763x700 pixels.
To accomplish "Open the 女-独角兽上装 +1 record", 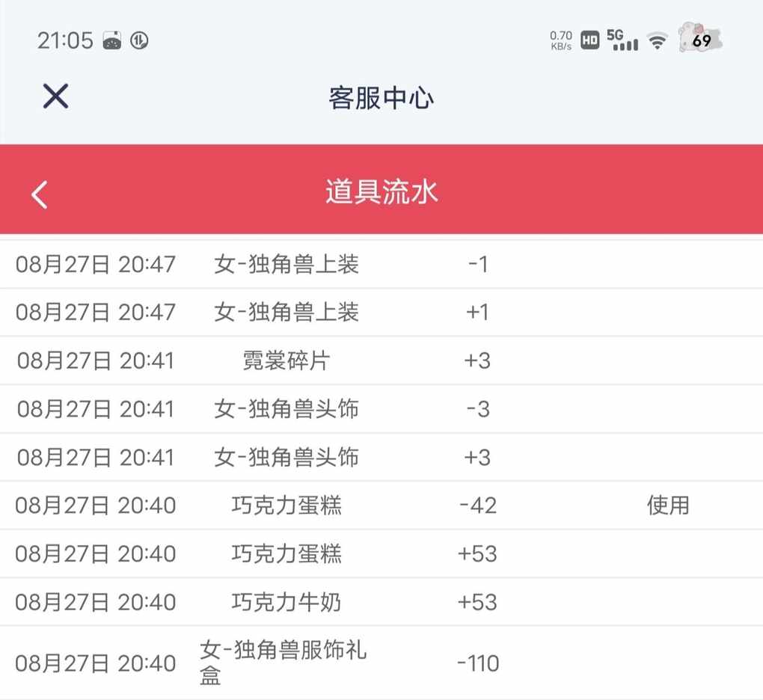I will click(x=381, y=312).
